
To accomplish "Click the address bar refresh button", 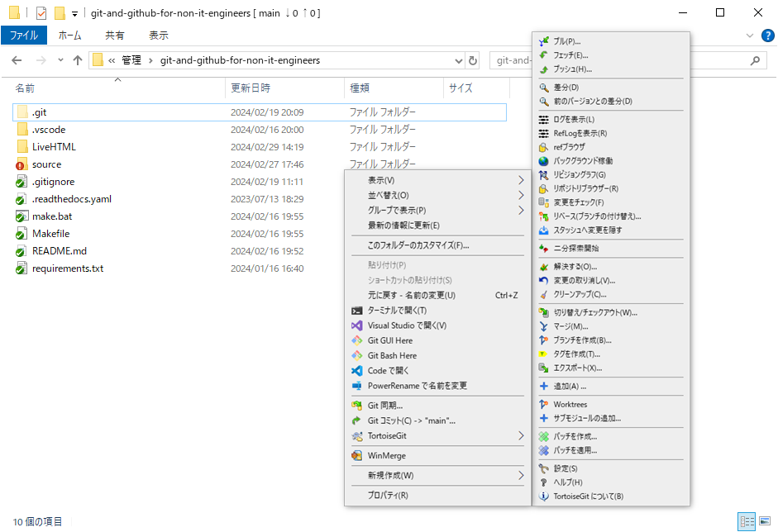I will [473, 60].
